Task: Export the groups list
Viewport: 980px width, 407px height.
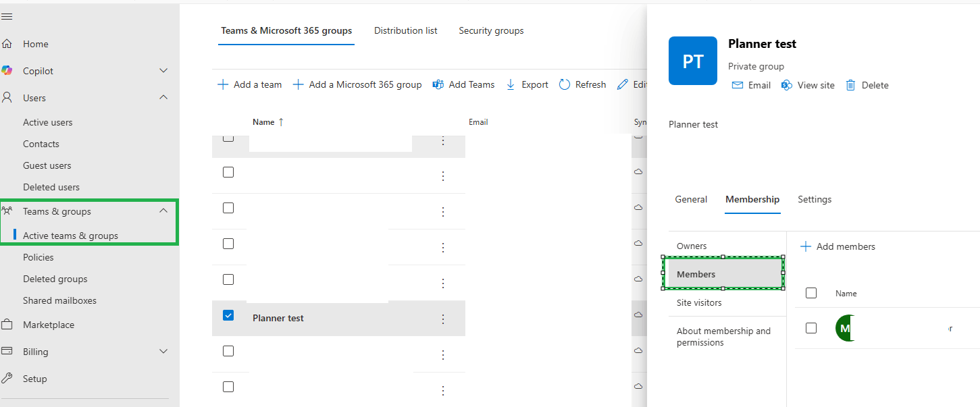Action: click(x=527, y=84)
